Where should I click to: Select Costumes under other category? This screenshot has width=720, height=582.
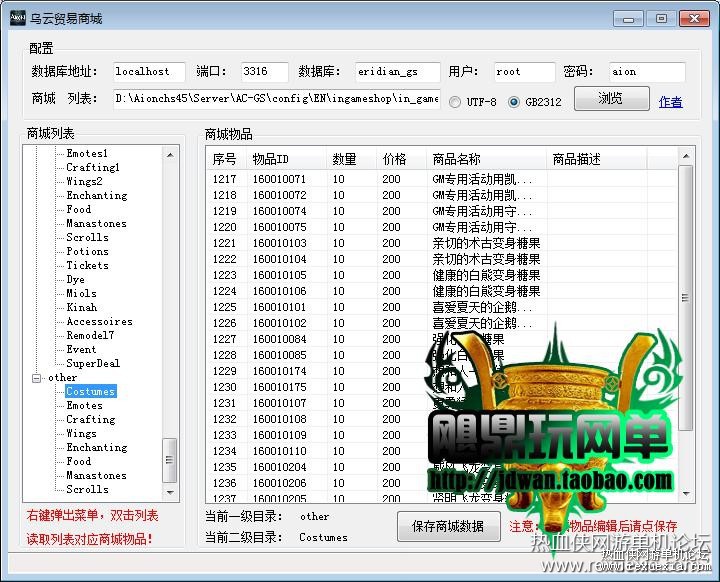pyautogui.click(x=90, y=391)
